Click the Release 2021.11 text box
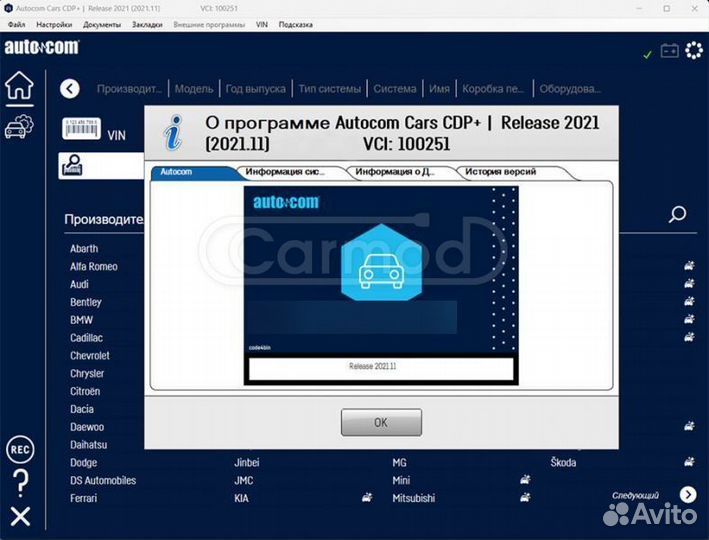 (381, 369)
